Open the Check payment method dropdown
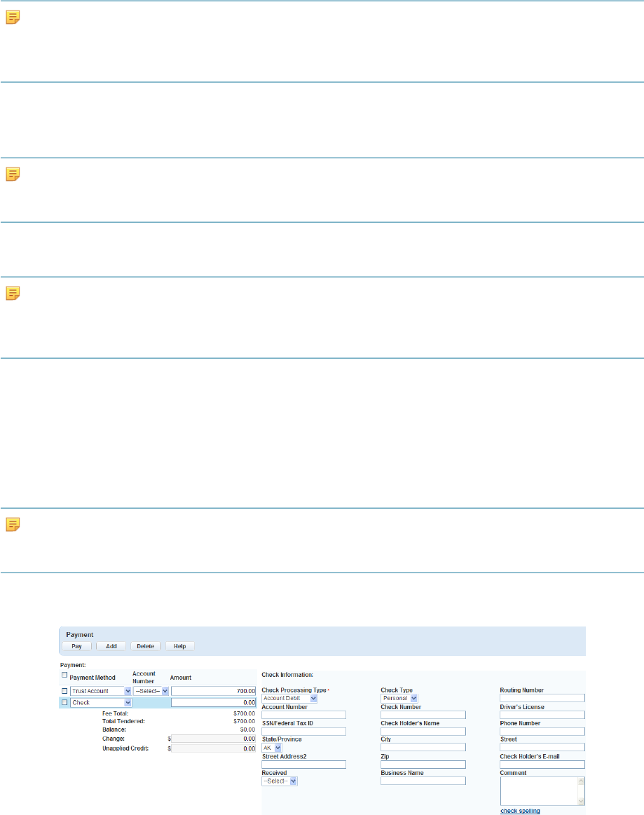644x815 pixels. 101,702
